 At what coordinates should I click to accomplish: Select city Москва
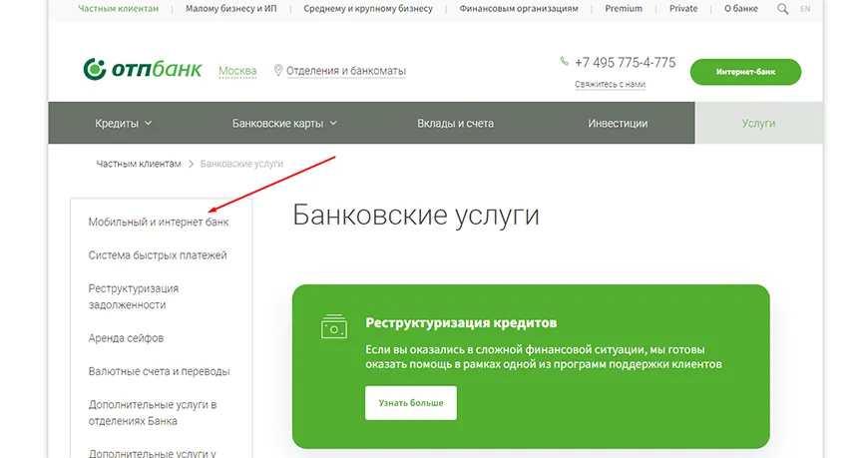pos(237,71)
